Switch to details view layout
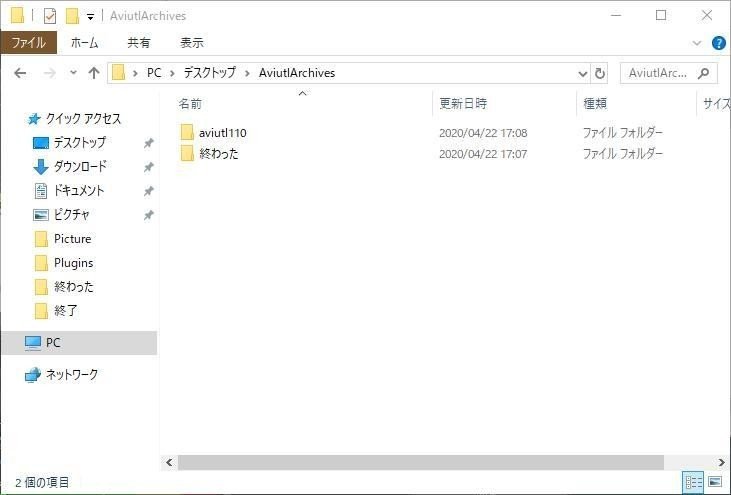731x495 pixels. pos(693,482)
